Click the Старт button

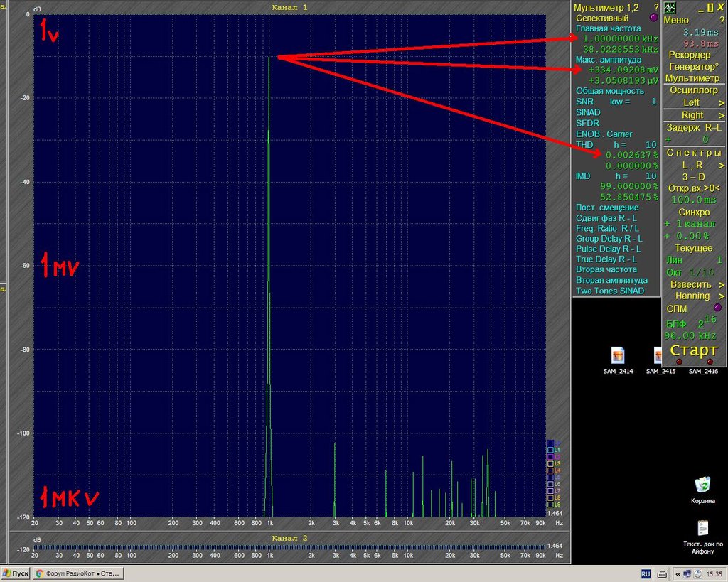coord(694,350)
